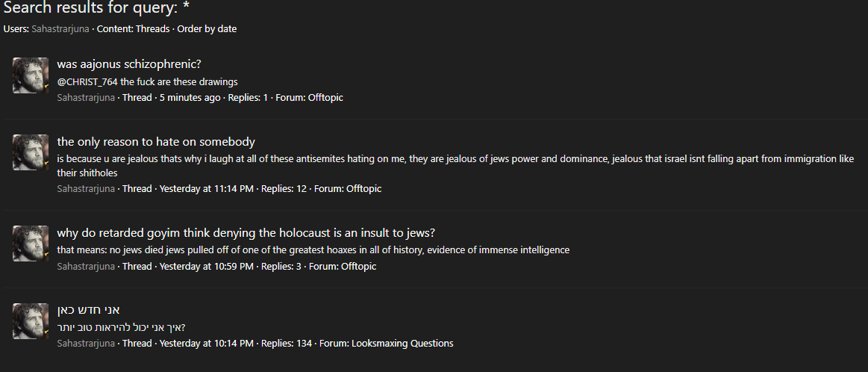The image size is (868, 372).
Task: Click the Sahastrarjuna author link in the 5 minutes ago row
Action: click(x=86, y=98)
